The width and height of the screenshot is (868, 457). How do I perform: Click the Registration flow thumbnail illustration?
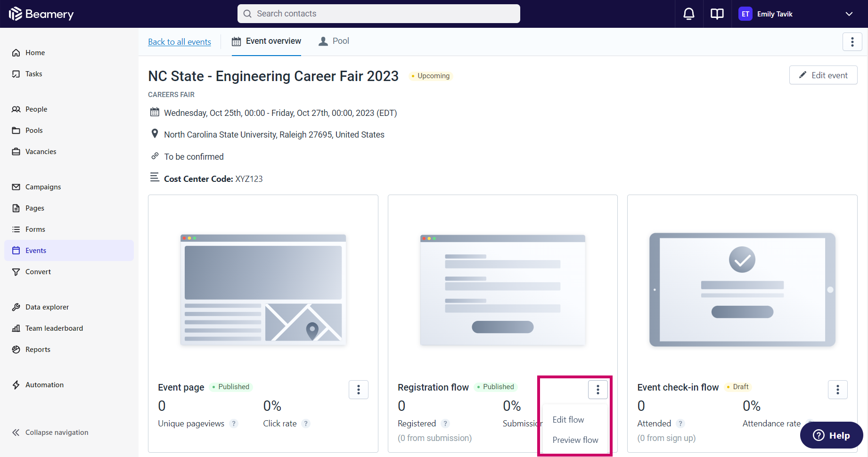click(503, 290)
